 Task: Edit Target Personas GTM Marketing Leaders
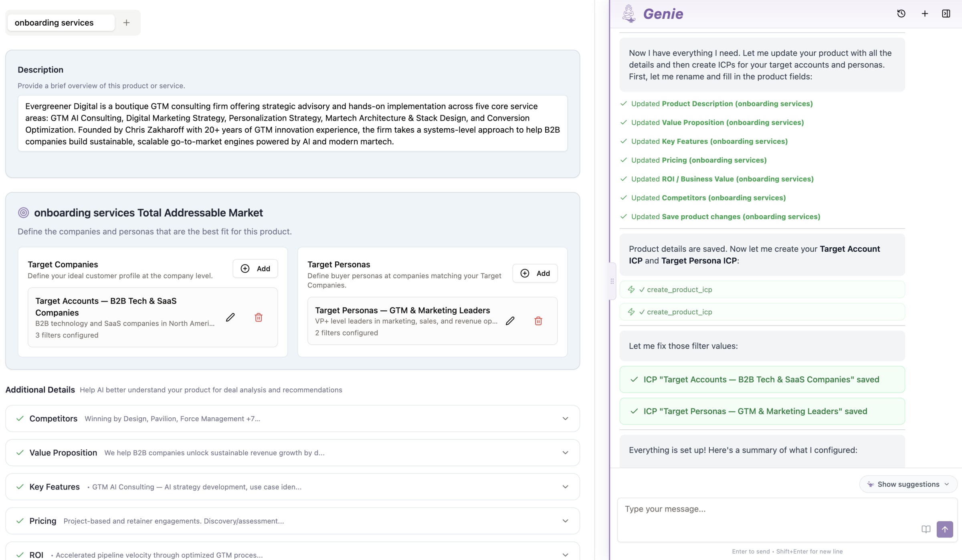coord(510,321)
